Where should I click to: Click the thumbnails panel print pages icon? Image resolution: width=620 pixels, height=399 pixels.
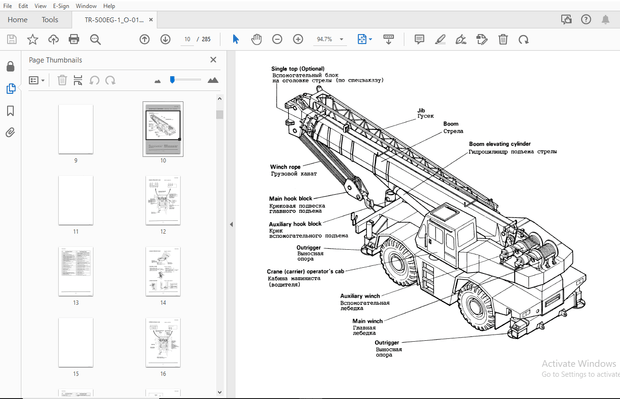(x=78, y=80)
